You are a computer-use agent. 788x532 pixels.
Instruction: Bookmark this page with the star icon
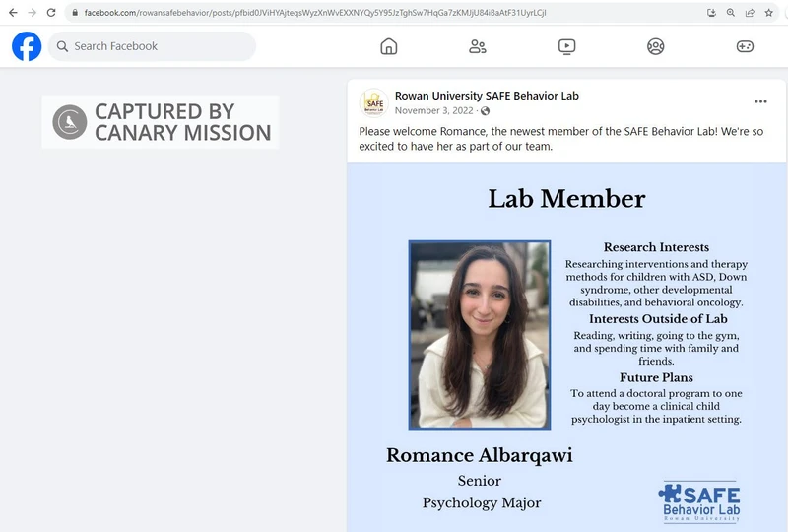[x=769, y=13]
